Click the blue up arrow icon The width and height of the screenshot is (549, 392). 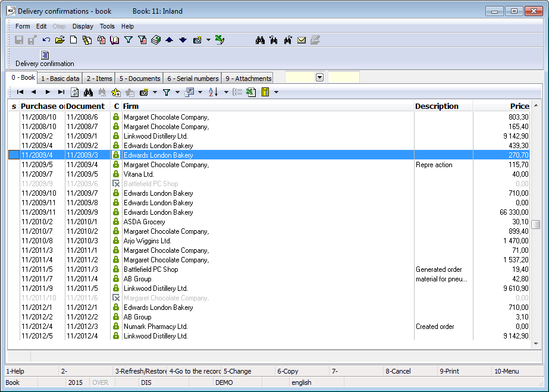[x=169, y=40]
